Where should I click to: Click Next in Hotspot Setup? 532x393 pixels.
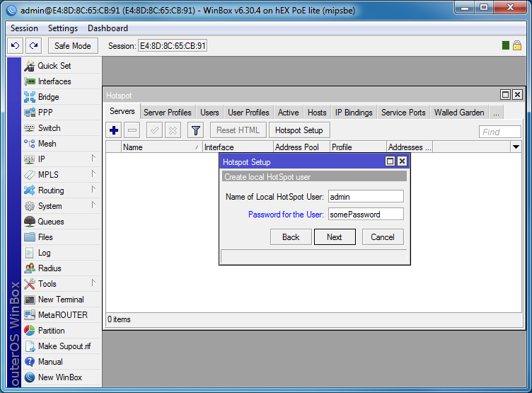335,237
